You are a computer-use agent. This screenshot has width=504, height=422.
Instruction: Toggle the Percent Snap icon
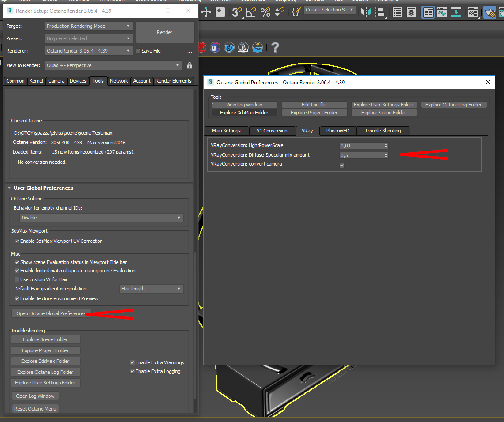pyautogui.click(x=265, y=12)
